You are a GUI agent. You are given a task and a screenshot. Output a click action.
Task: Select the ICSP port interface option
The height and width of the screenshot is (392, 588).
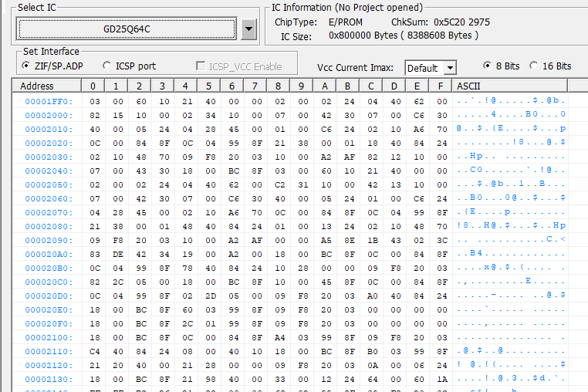107,66
